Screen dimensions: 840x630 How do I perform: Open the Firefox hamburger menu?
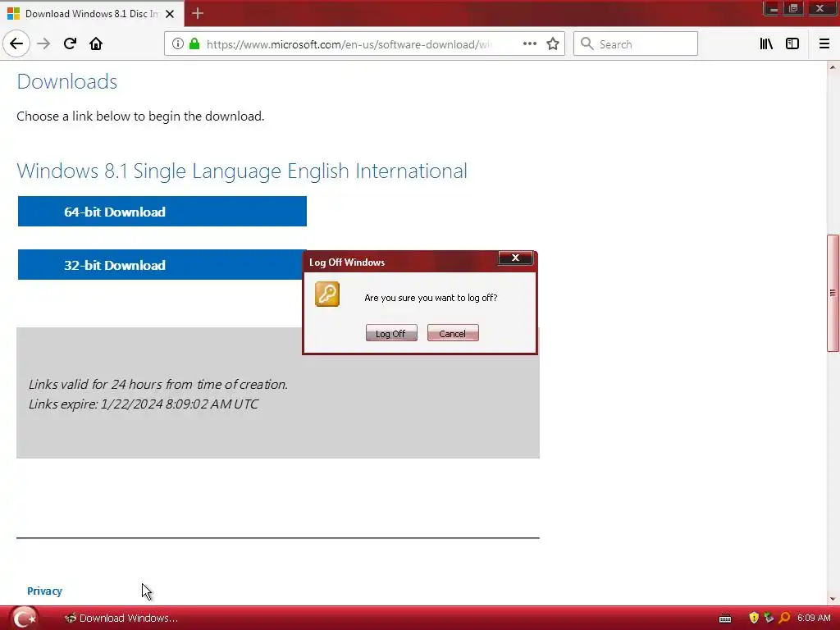click(x=824, y=44)
